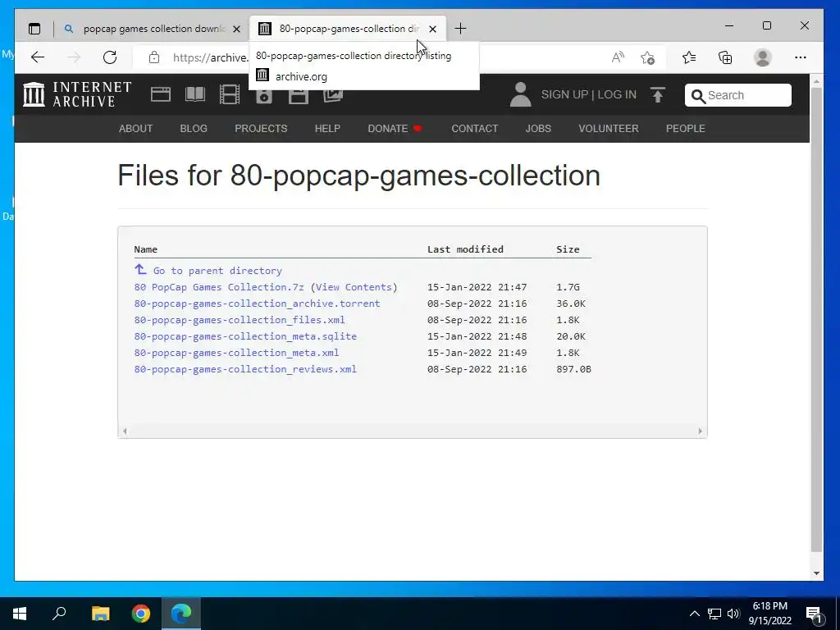The width and height of the screenshot is (840, 630).
Task: Open the HELP menu item
Action: pos(327,129)
